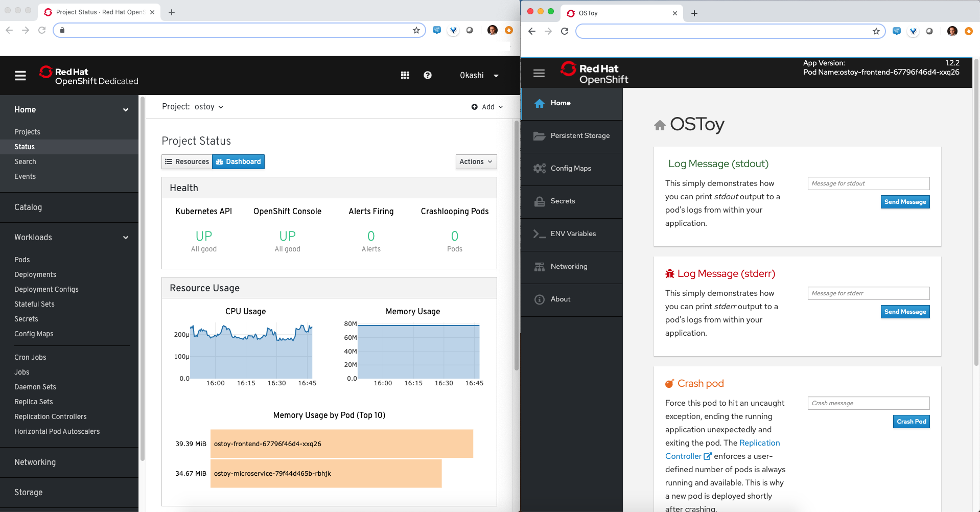
Task: Open a new tab in the left browser
Action: pos(172,12)
